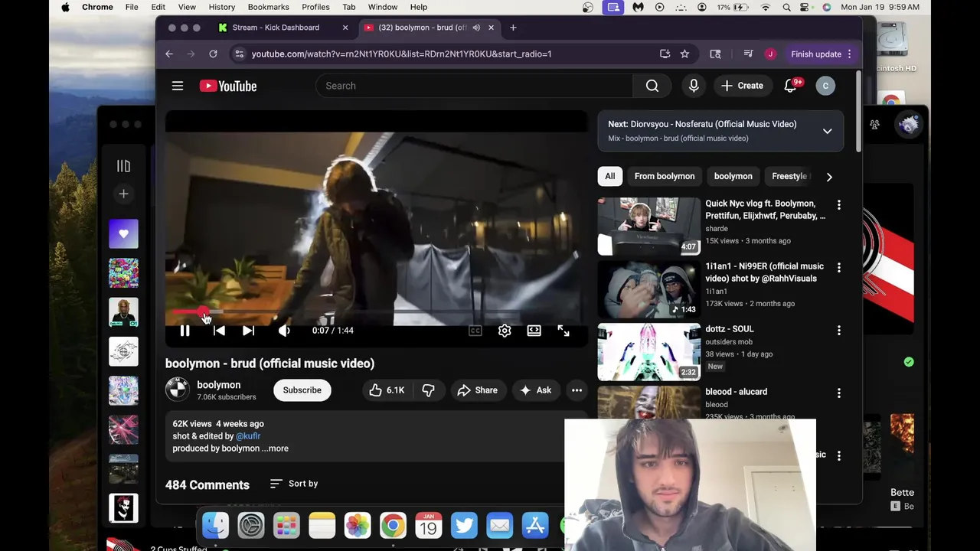Start voice search with microphone icon

click(x=694, y=86)
